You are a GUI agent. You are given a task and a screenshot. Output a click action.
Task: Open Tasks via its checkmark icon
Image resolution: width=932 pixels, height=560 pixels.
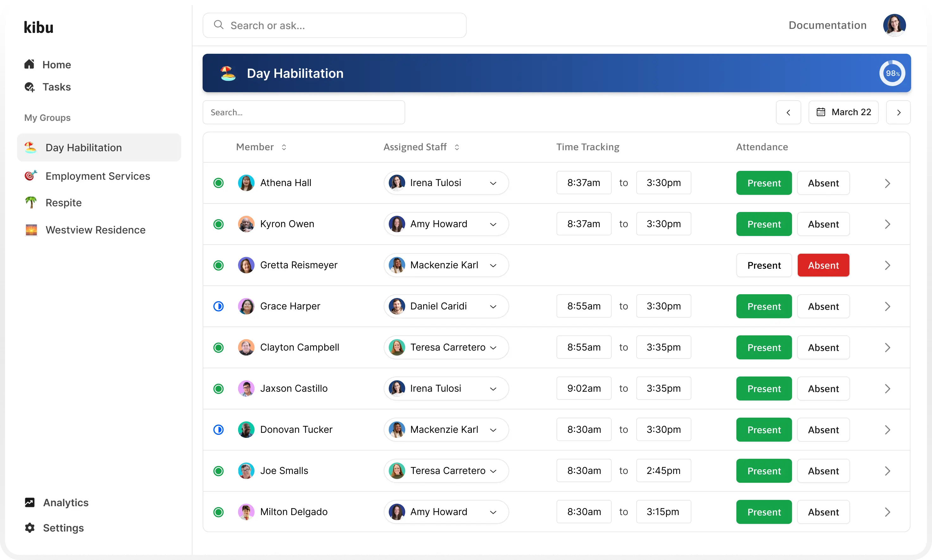pos(29,87)
